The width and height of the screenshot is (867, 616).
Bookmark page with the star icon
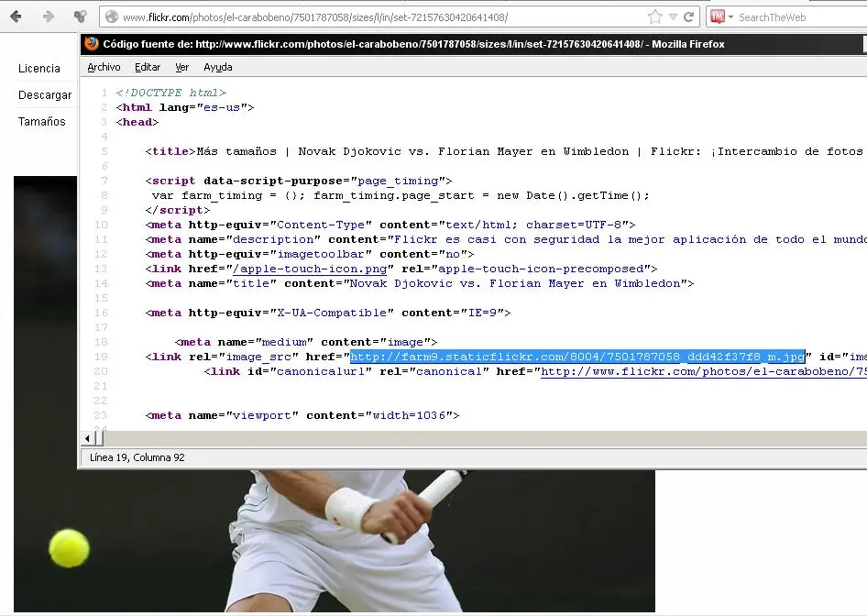tap(654, 17)
